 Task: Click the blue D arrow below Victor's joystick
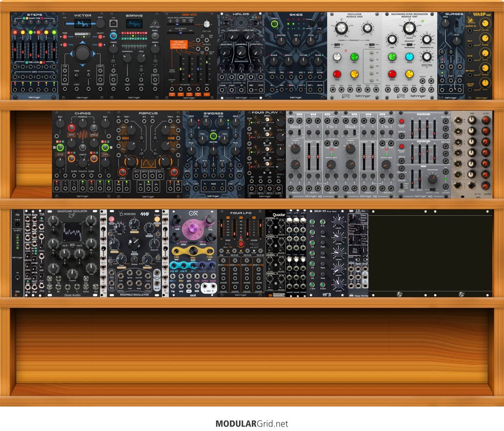(x=82, y=64)
